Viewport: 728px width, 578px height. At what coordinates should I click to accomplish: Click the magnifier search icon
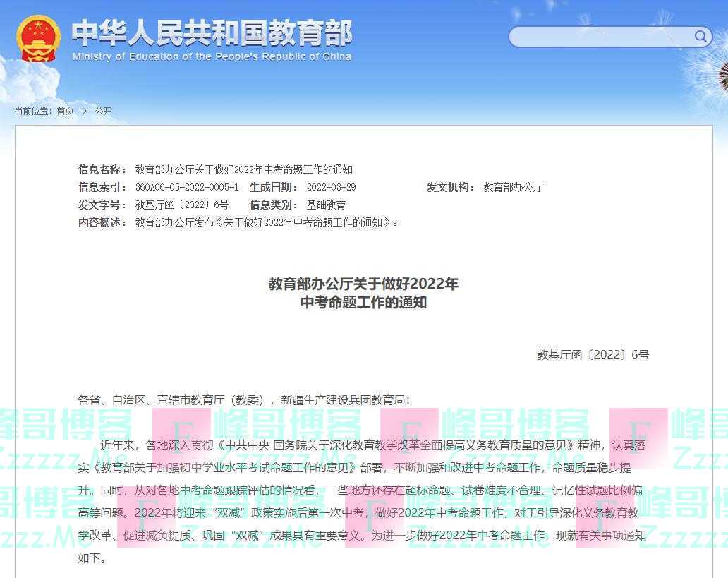pos(700,37)
